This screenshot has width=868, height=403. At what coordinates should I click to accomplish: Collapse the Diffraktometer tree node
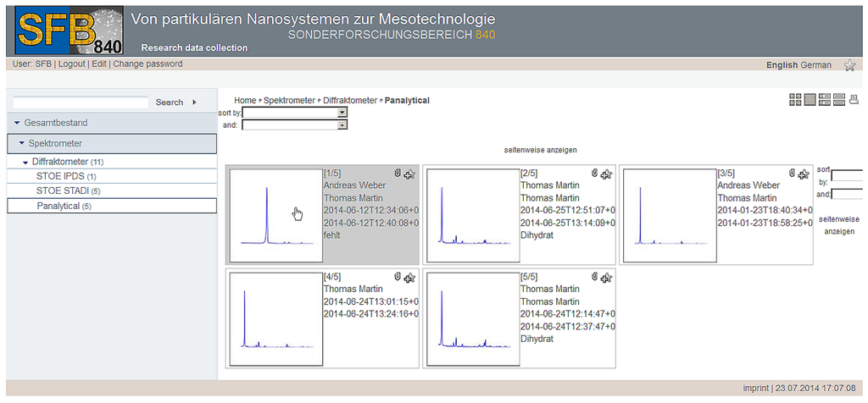pos(25,162)
